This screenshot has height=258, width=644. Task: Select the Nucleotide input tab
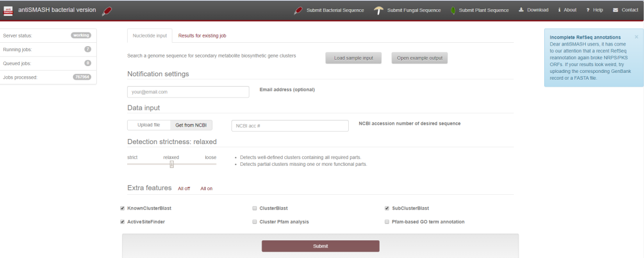(x=149, y=36)
